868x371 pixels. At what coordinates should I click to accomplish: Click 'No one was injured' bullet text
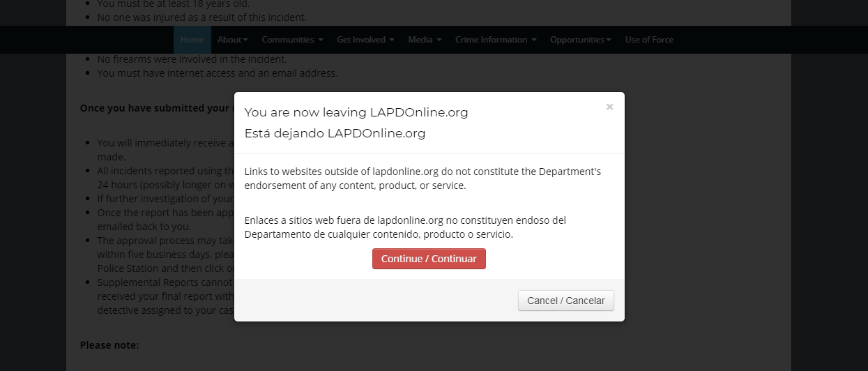pos(201,17)
